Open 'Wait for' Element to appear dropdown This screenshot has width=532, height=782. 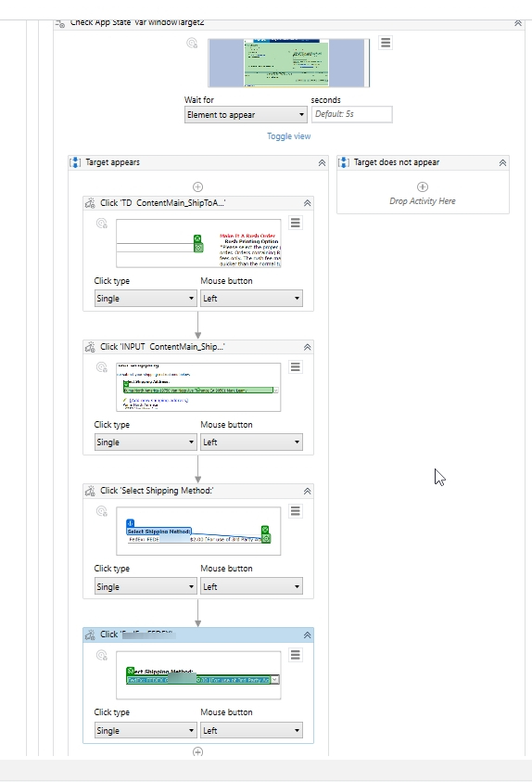(246, 115)
